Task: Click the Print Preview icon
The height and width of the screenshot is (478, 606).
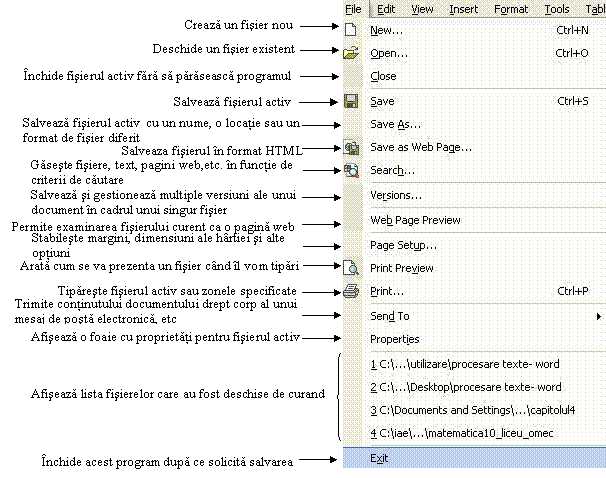Action: pos(351,268)
